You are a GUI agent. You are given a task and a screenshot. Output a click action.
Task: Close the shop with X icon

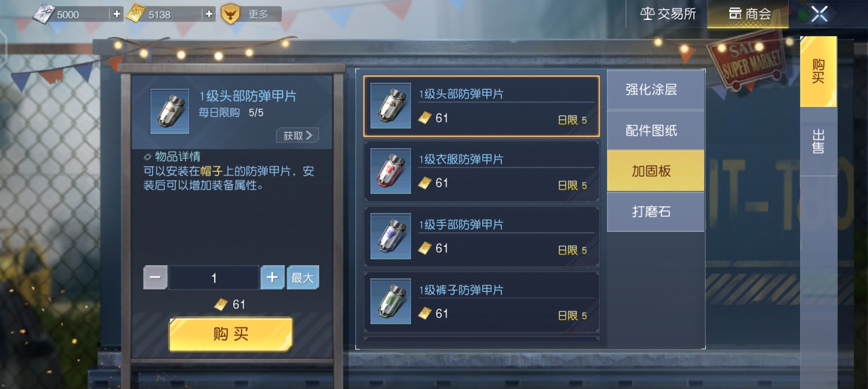click(x=819, y=14)
